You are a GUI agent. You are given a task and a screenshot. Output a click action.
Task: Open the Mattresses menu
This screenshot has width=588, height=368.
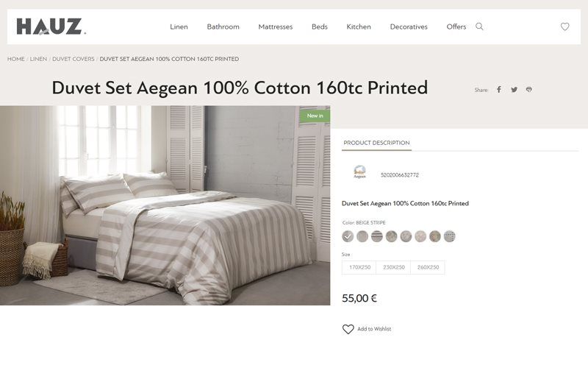coord(275,27)
